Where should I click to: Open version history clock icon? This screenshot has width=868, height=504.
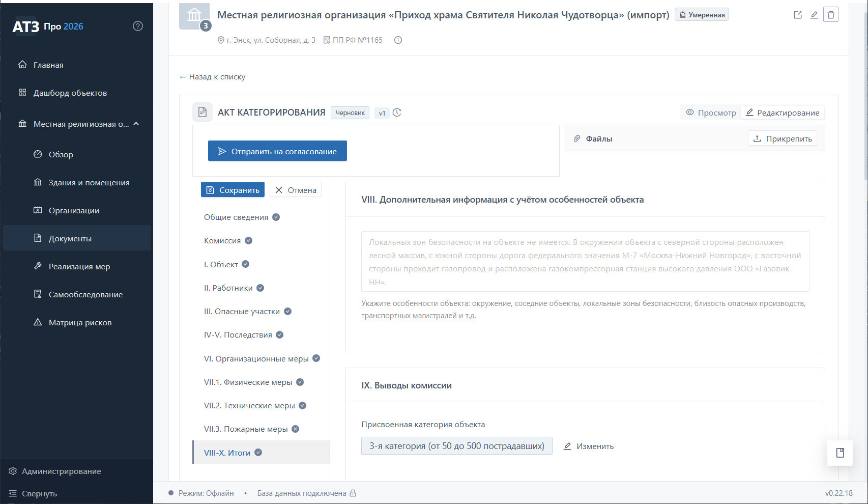(397, 113)
